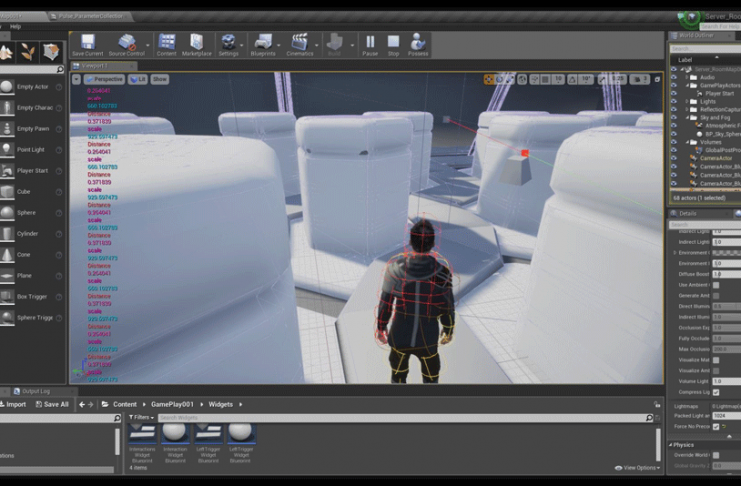The height and width of the screenshot is (486, 741).
Task: Open Source Control dropdown arrow
Action: click(148, 46)
